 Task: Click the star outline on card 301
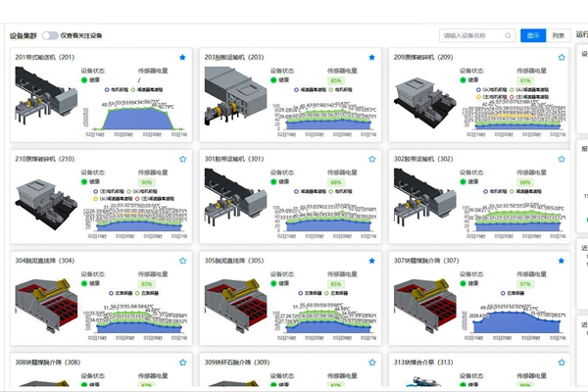coord(372,159)
